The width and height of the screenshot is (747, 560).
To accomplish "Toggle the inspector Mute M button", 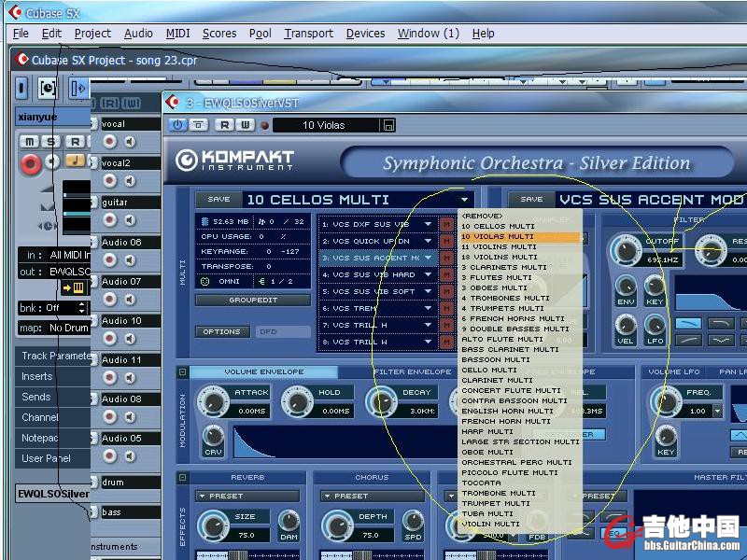I will (30, 142).
